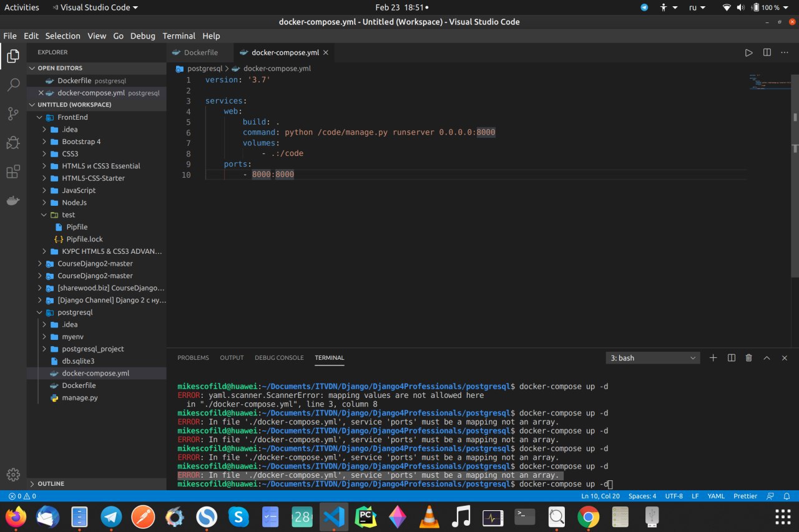Collapse the UNTITLED (WORKSPACE) section
799x532 pixels.
coord(97,105)
